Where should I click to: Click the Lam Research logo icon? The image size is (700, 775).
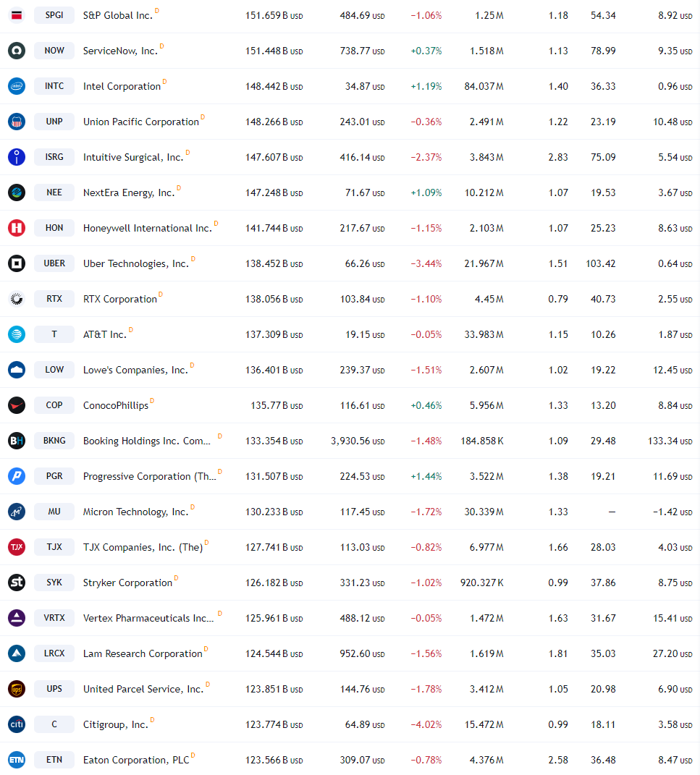[x=17, y=653]
